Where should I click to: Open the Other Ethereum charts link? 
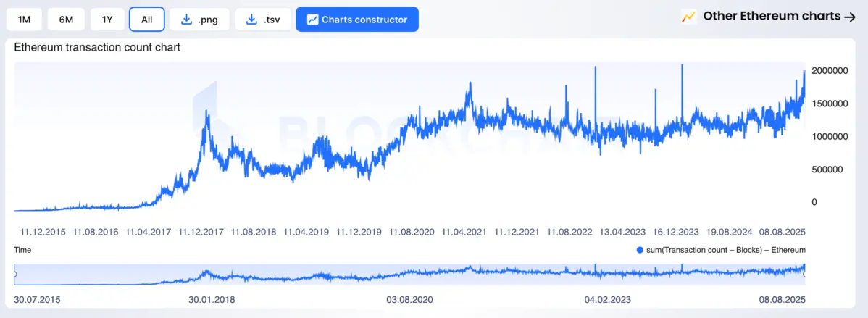[771, 16]
